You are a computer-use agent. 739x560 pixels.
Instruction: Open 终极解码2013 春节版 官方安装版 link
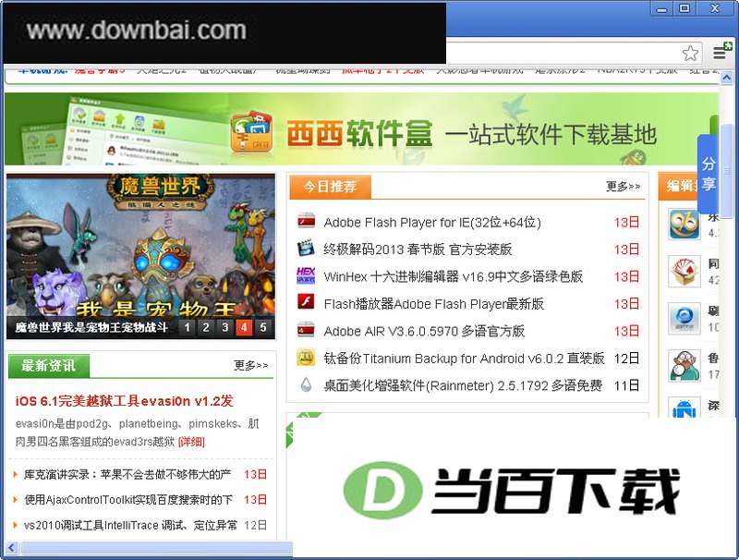418,250
